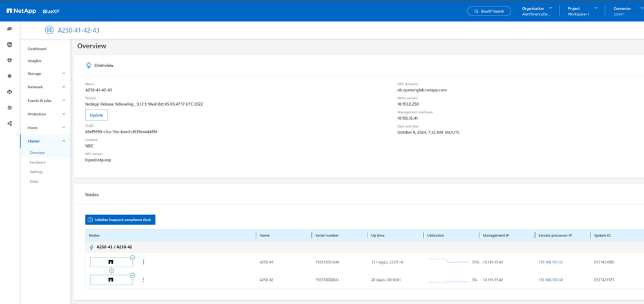Click the cluster icon beside A250-41-42-43 title

click(49, 30)
